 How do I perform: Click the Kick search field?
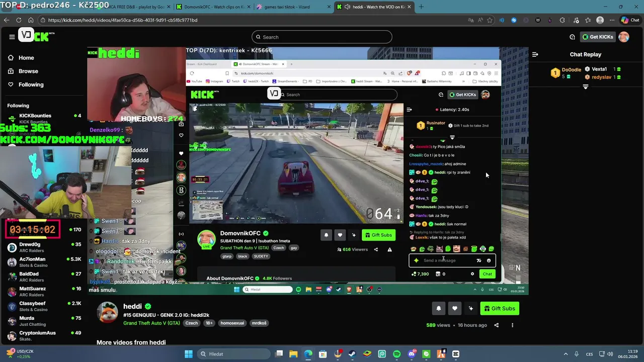[x=322, y=37]
